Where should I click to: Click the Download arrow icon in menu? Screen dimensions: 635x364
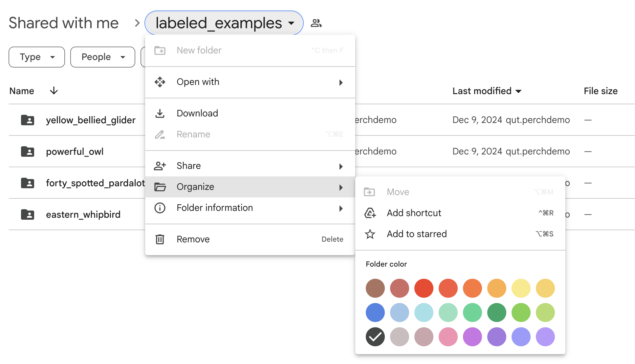(x=160, y=113)
